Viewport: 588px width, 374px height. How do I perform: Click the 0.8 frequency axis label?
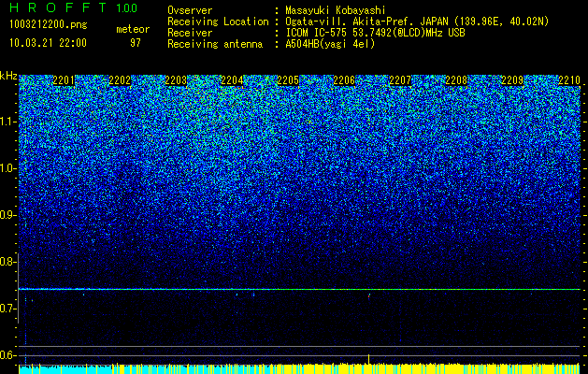point(8,262)
